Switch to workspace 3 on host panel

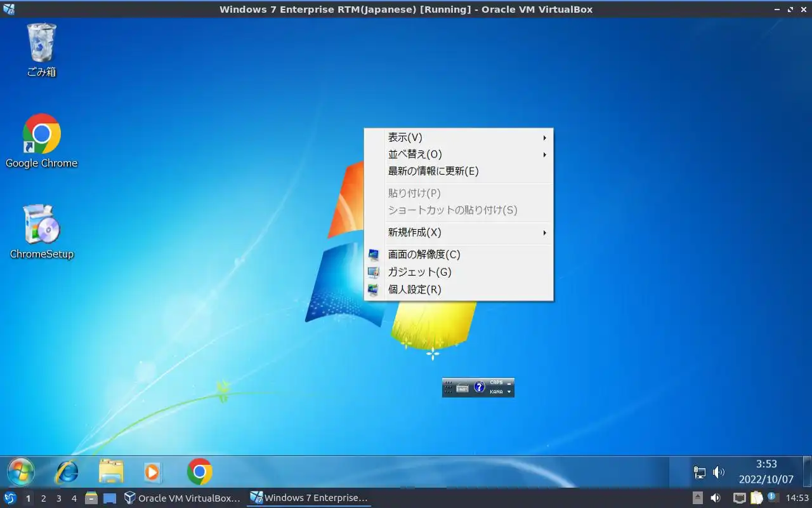tap(58, 498)
